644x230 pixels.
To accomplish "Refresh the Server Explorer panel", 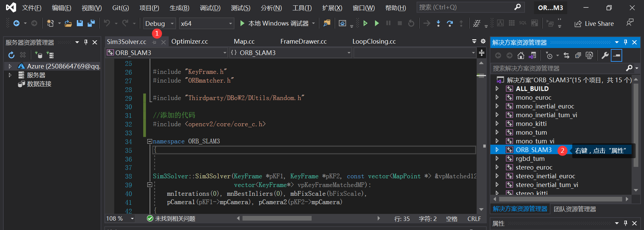I will (x=11, y=55).
